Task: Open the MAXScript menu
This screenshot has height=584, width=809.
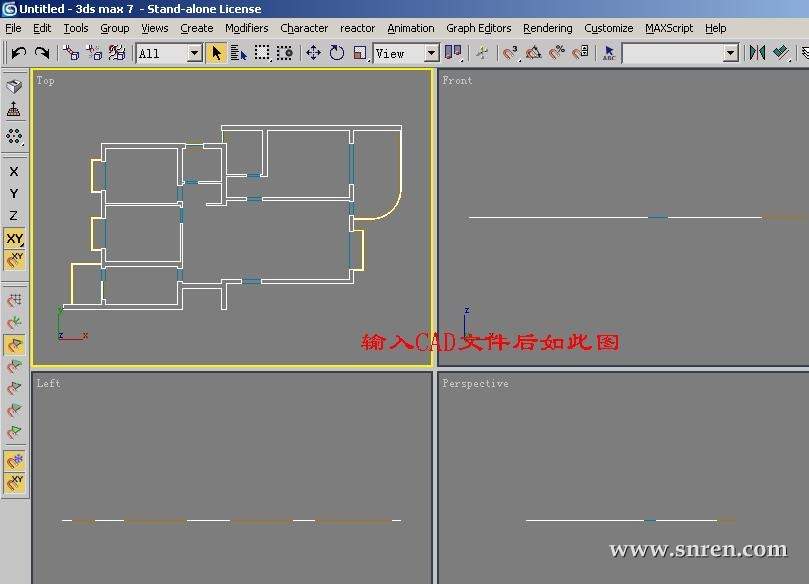Action: tap(669, 28)
